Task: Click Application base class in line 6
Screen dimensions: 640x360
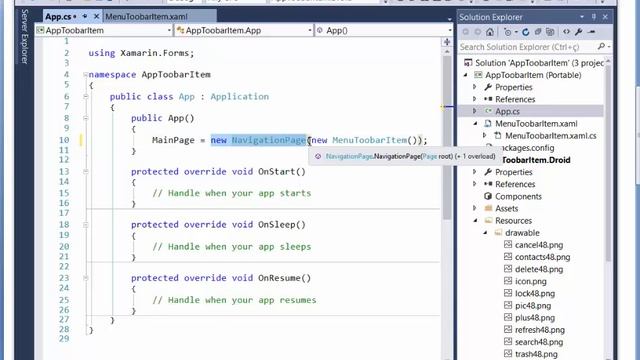Action: (x=240, y=97)
